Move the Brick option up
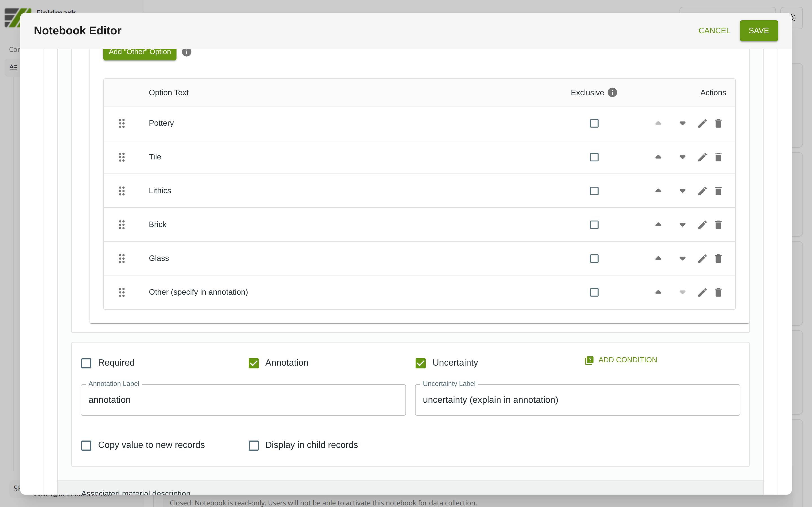The width and height of the screenshot is (812, 507). (658, 224)
